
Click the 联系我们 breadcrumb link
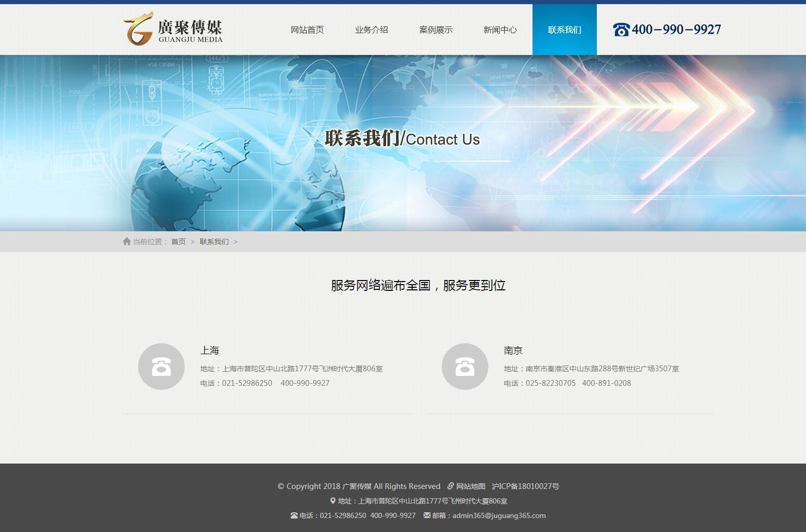coord(214,242)
